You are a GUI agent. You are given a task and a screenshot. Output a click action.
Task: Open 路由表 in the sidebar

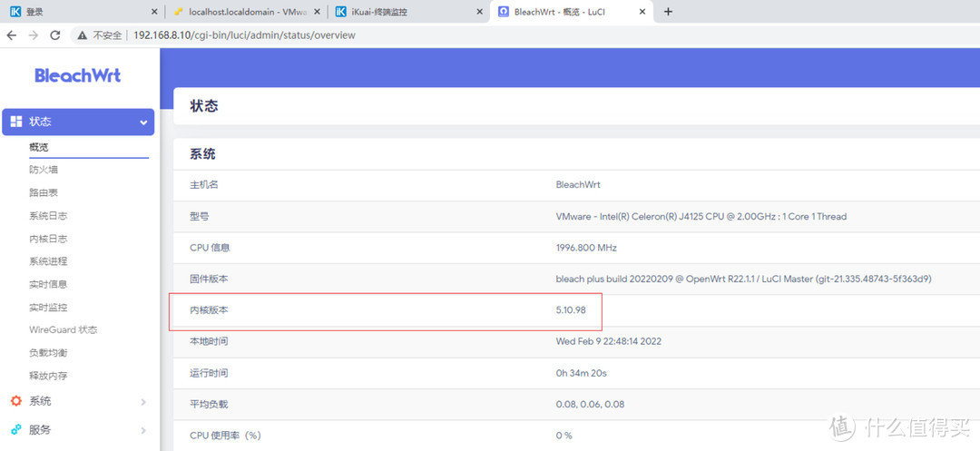[x=44, y=192]
